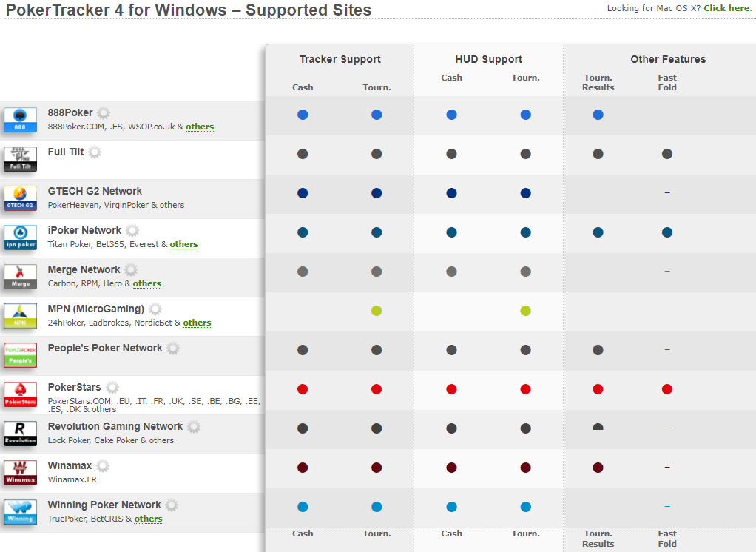Click the Full Tilt Fast Fold dot
This screenshot has height=552, width=756.
tap(667, 154)
